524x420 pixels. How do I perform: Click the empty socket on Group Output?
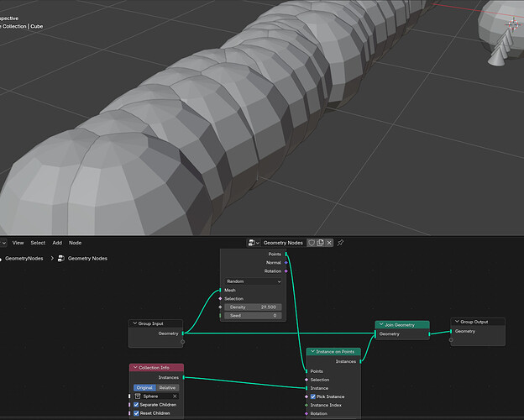coord(451,340)
